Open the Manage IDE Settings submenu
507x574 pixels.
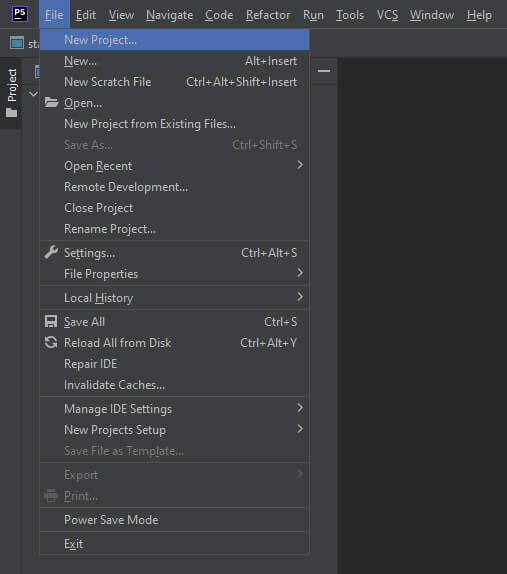(174, 409)
